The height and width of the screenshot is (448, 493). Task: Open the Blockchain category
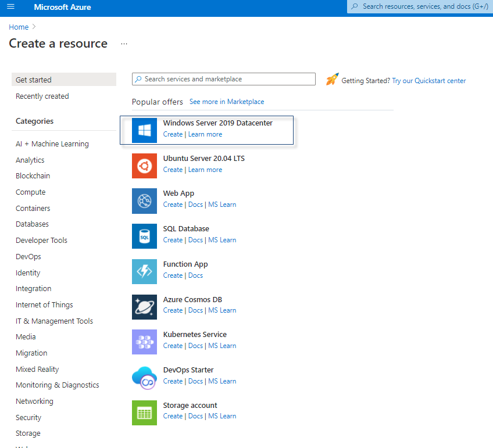pyautogui.click(x=33, y=176)
